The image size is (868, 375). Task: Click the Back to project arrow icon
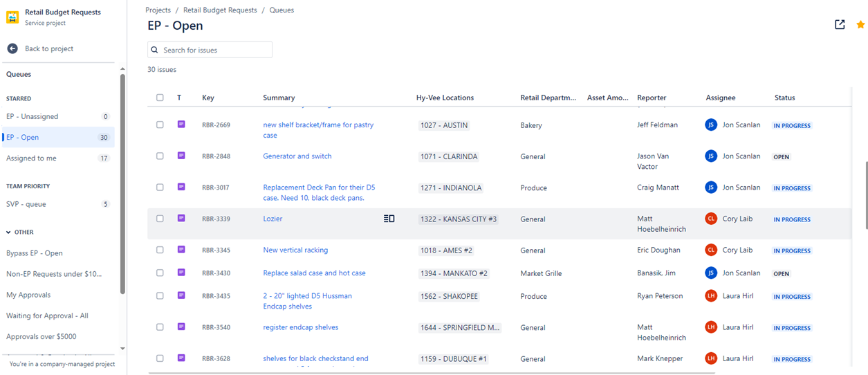(x=12, y=48)
